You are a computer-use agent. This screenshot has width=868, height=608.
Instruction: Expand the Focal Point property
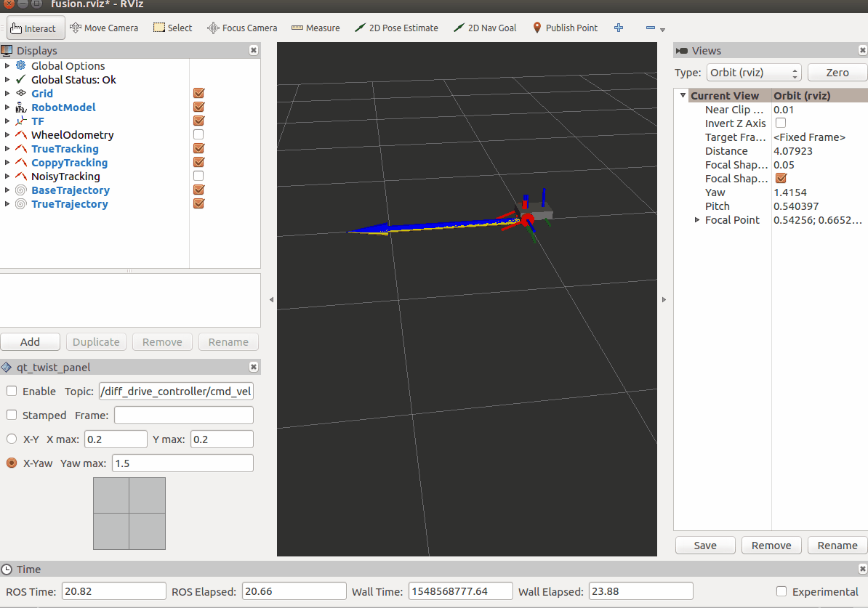pos(697,220)
